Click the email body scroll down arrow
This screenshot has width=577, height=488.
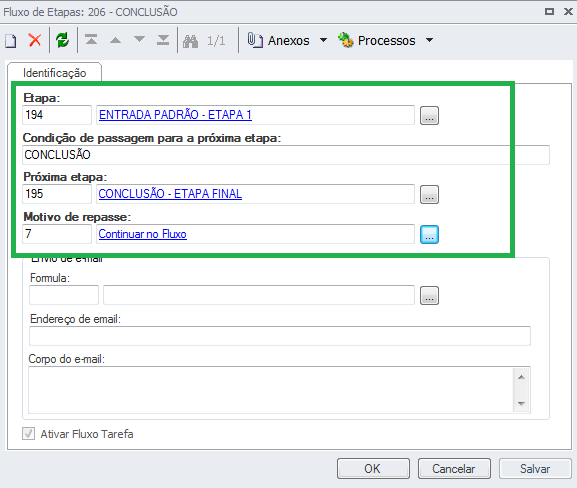coord(521,404)
